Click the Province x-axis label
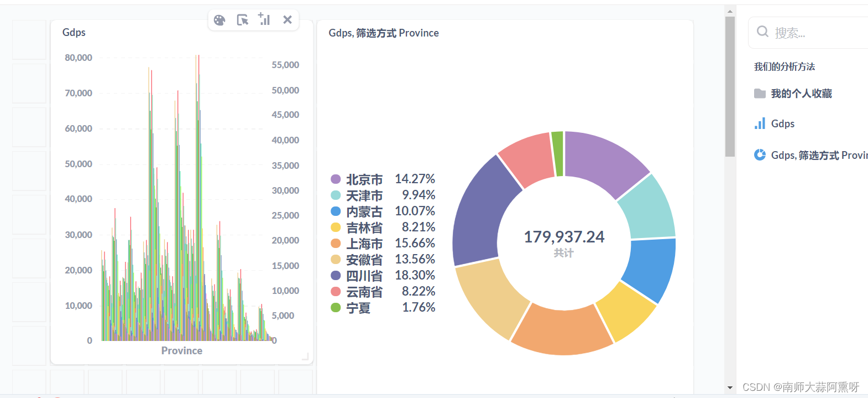Image resolution: width=868 pixels, height=398 pixels. tap(182, 350)
